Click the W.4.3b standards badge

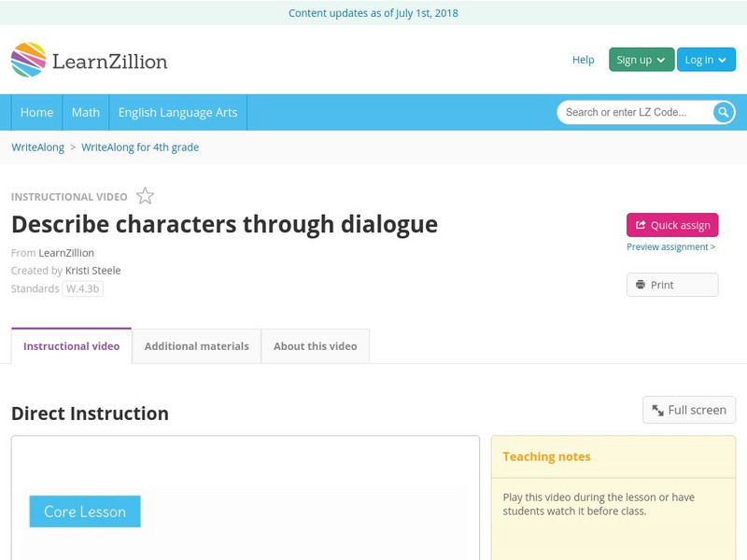click(x=85, y=288)
